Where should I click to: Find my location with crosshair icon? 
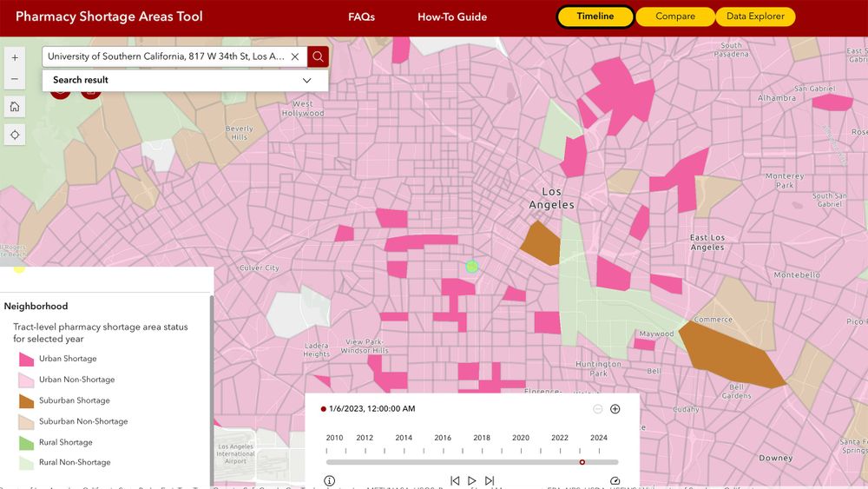coord(15,135)
